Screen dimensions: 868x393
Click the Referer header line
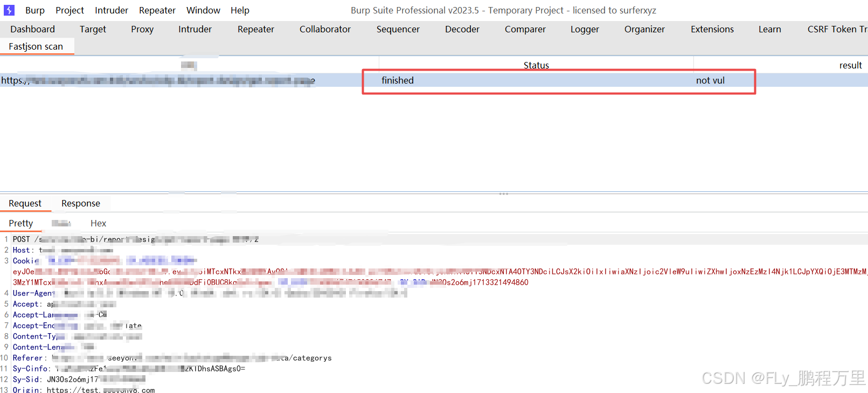tap(172, 358)
